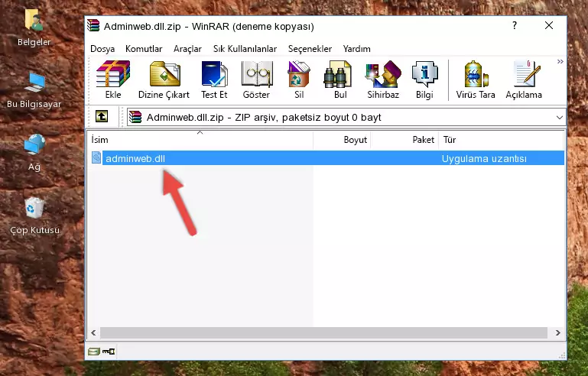Viewport: 588px width, 376px height.
Task: Click the Sil delete icon
Action: click(299, 74)
